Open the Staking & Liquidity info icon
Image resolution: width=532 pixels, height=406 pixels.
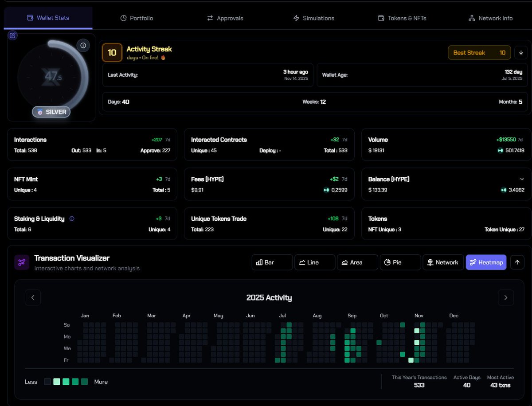point(72,219)
